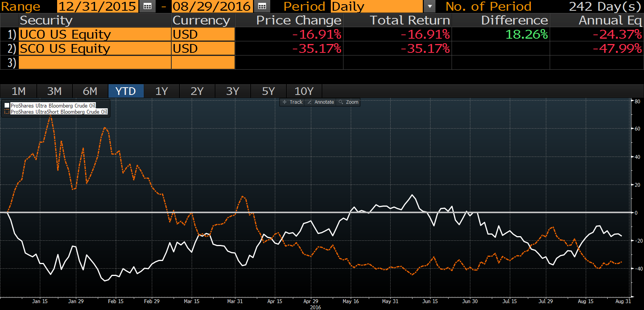Activate the Annotate pencil tool
644x310 pixels.
(x=321, y=102)
